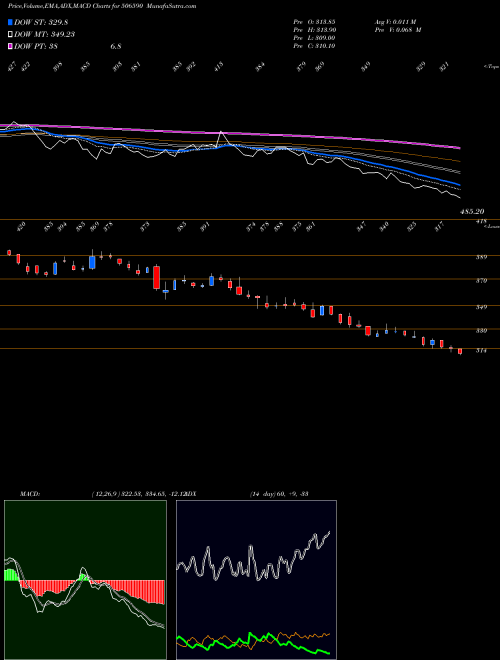Click the 'MACD:' panel label

[29, 494]
